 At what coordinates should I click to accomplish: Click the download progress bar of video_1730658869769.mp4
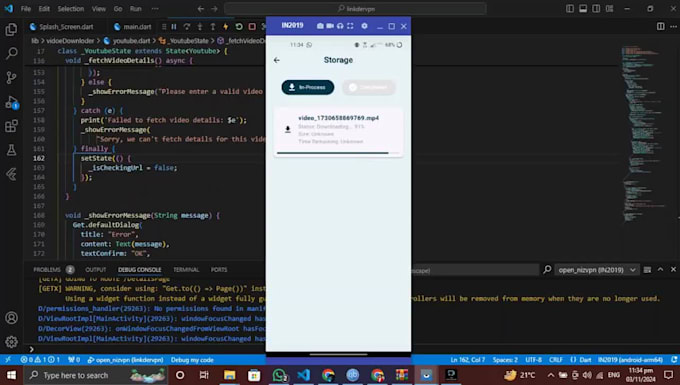(338, 153)
